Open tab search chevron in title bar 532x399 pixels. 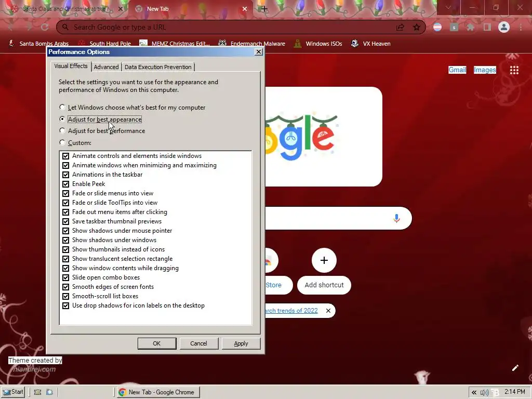point(448,7)
